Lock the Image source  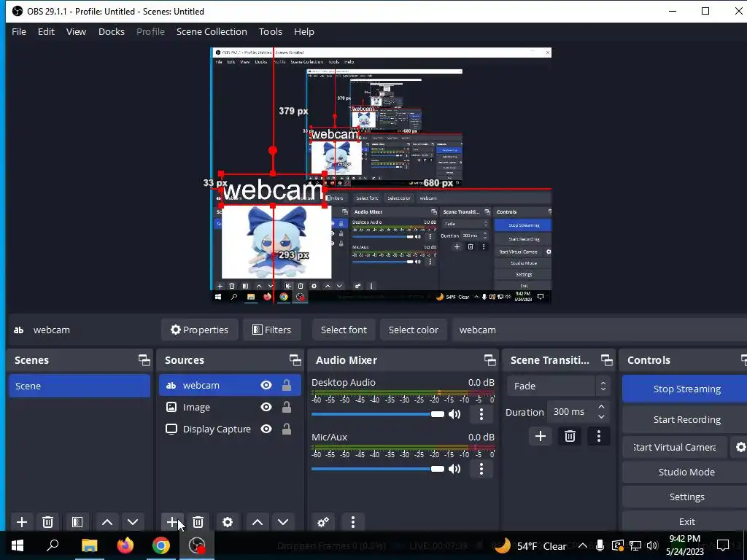pyautogui.click(x=286, y=407)
